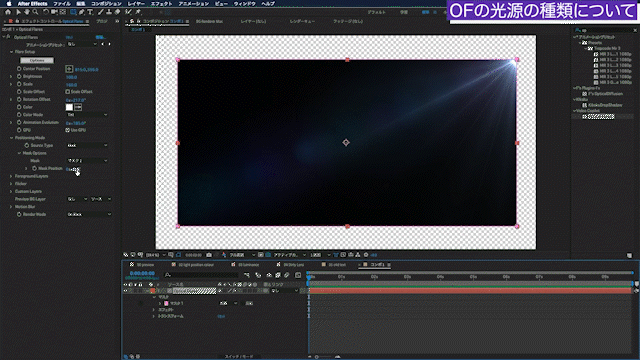Hide the Optical Flares layer eye toggle
Screen dimensions: 640x360
tap(125, 291)
